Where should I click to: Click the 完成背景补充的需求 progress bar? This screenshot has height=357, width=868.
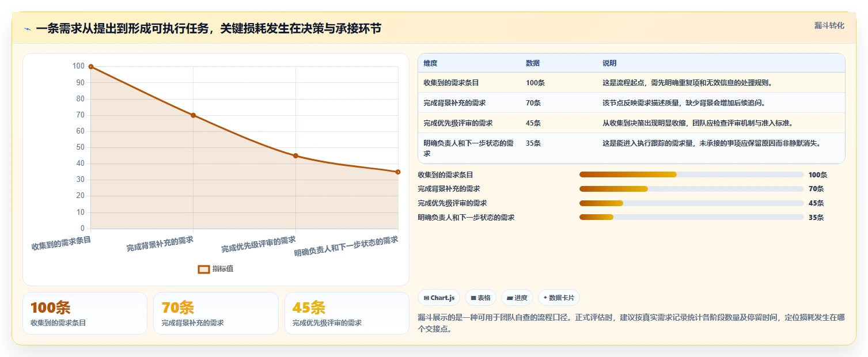(x=692, y=189)
